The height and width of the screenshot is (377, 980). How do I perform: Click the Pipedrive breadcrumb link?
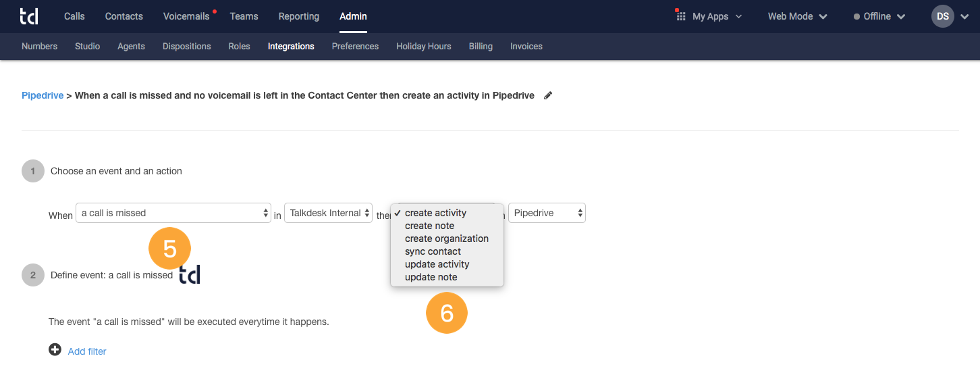tap(43, 96)
